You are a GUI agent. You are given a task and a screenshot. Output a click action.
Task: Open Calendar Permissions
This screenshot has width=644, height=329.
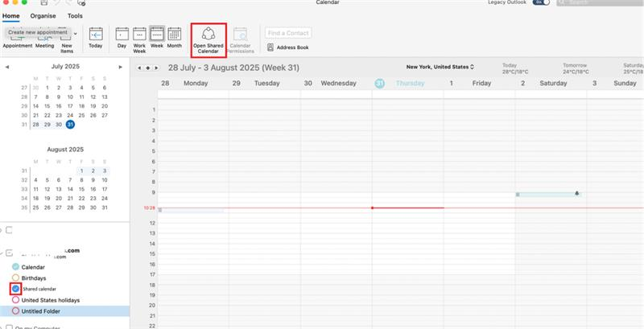240,40
